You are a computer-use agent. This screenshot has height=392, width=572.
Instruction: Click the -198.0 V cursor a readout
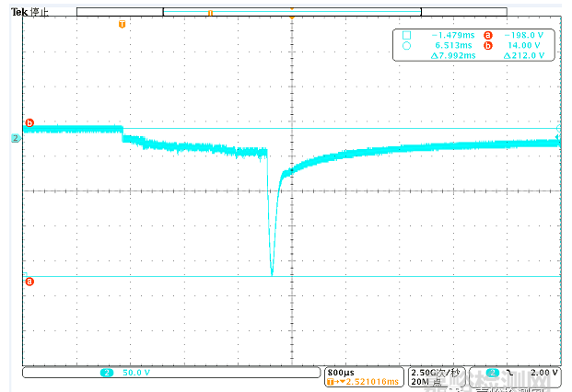coord(524,35)
